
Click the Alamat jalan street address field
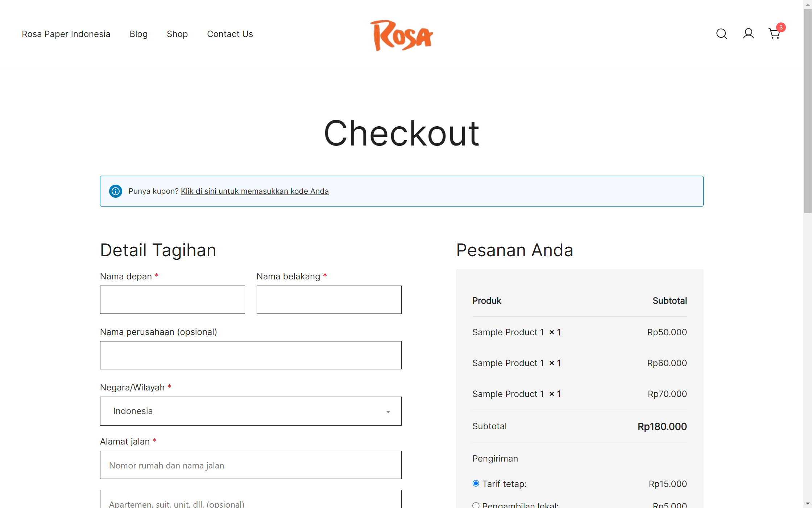point(250,465)
